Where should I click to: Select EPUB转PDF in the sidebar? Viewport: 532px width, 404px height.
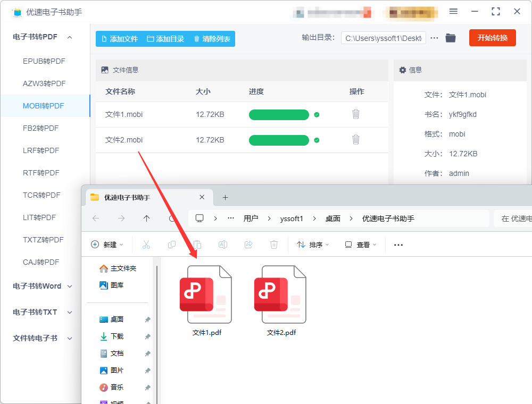44,61
